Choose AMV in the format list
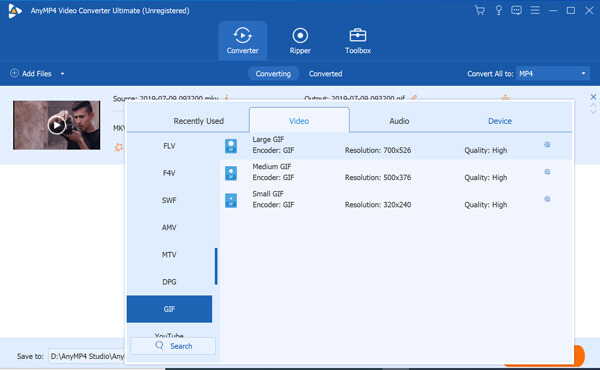The height and width of the screenshot is (370, 600). click(x=169, y=227)
